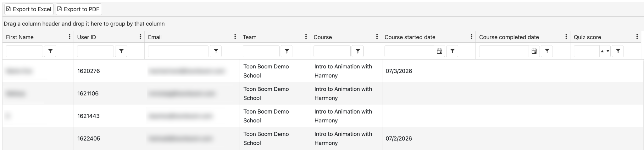Image resolution: width=644 pixels, height=150 pixels.
Task: Decrease the Quiz score filter value with down arrow
Action: 608,51
